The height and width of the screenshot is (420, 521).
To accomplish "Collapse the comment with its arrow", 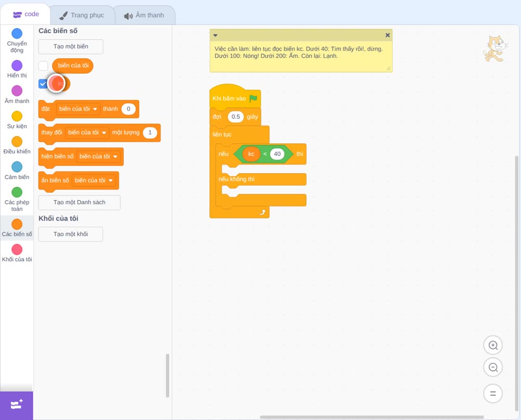I will (215, 35).
